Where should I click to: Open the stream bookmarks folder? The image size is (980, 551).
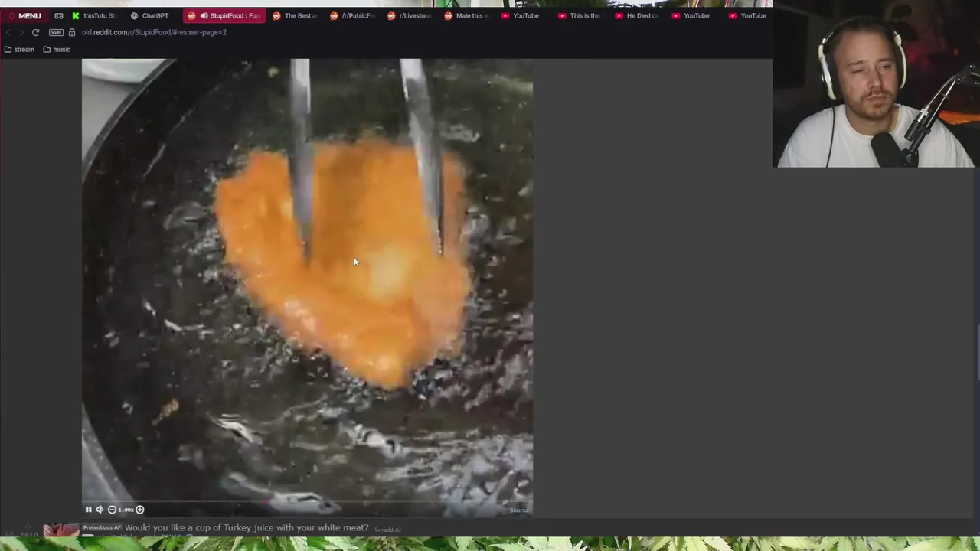pyautogui.click(x=19, y=49)
